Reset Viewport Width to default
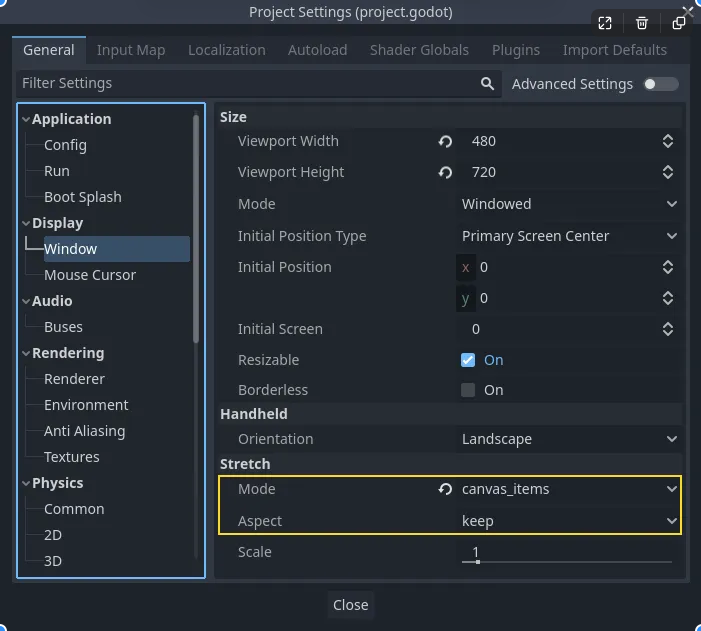Viewport: 701px width, 631px height. point(445,141)
